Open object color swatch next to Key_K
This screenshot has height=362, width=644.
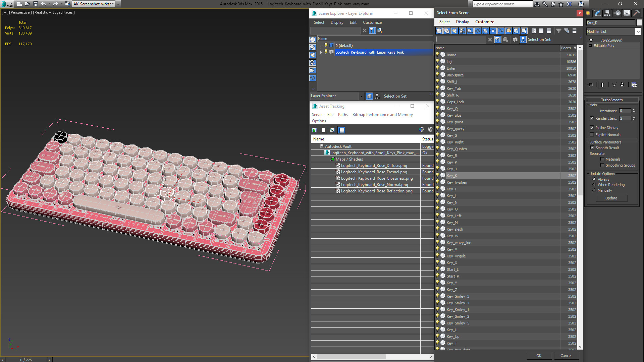click(639, 22)
